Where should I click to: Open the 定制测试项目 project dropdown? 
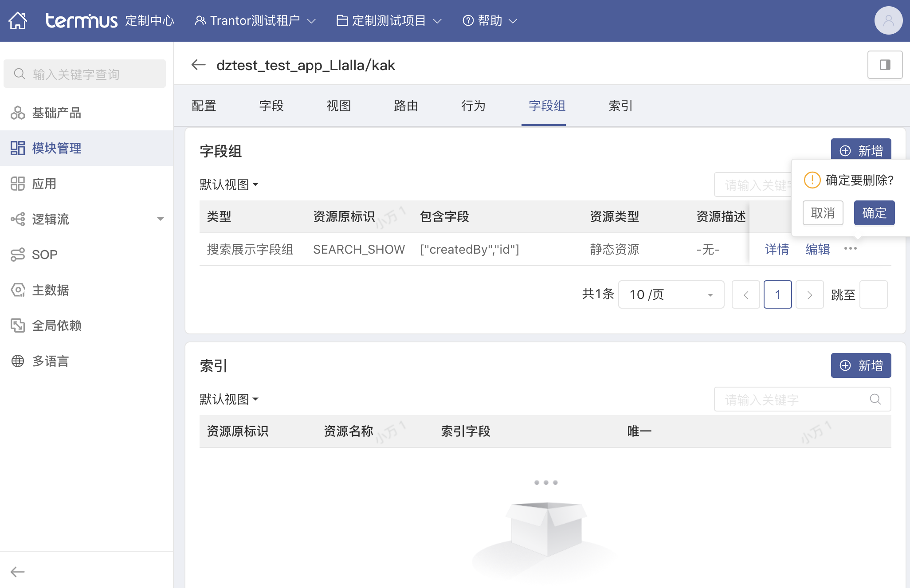(389, 20)
